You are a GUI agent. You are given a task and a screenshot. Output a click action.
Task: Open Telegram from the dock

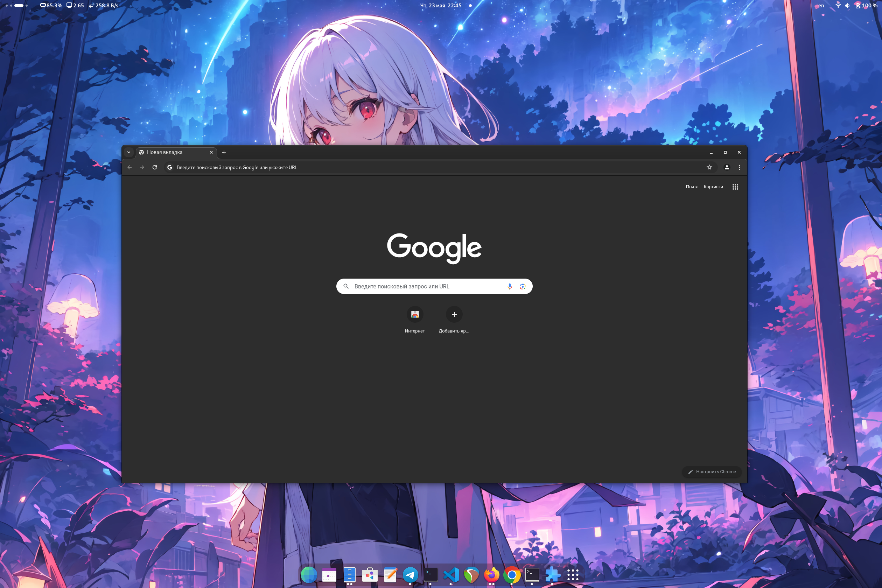click(410, 574)
